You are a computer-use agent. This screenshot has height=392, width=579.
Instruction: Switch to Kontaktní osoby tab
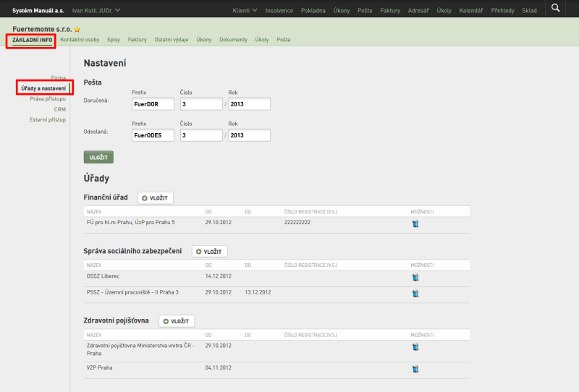click(x=80, y=40)
